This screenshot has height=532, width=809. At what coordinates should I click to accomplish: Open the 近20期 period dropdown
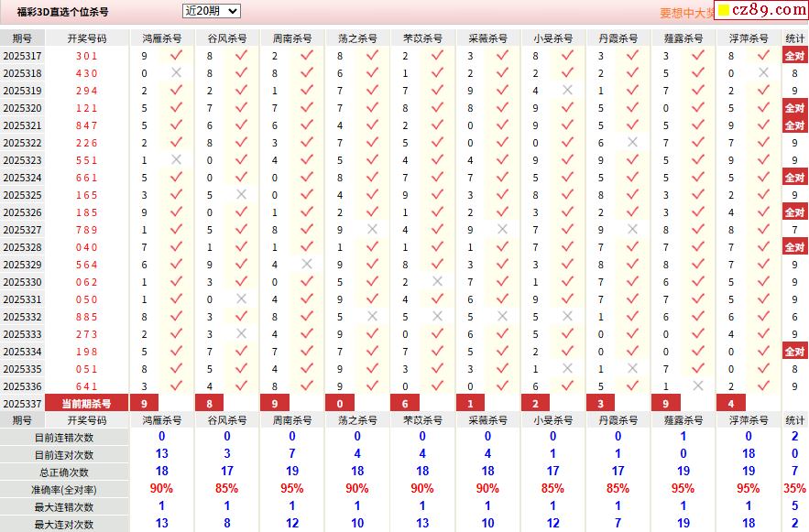[211, 11]
